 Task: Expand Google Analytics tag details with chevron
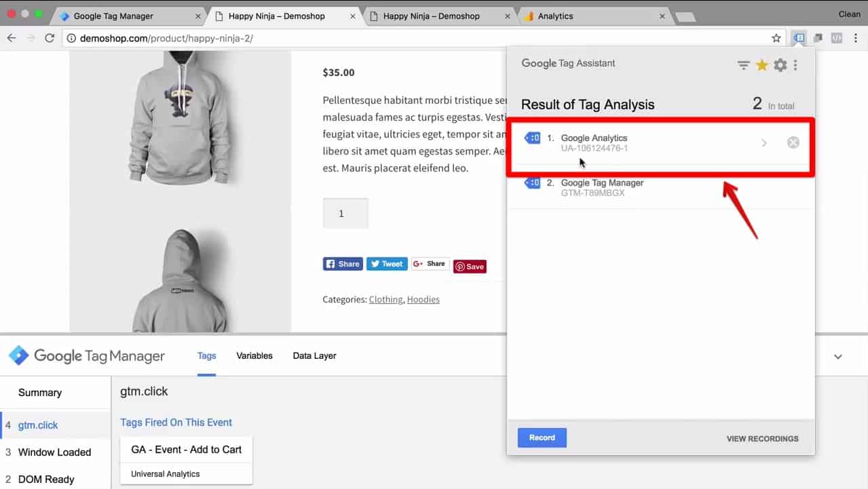point(764,142)
